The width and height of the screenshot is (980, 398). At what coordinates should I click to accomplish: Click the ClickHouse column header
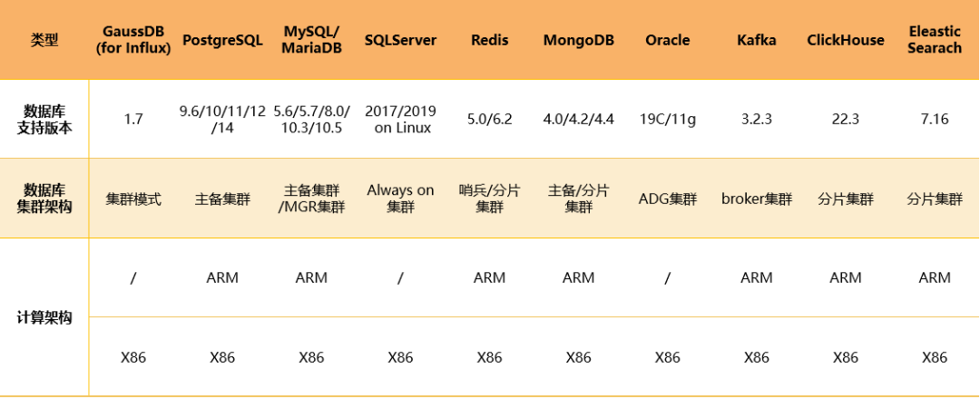coord(846,41)
